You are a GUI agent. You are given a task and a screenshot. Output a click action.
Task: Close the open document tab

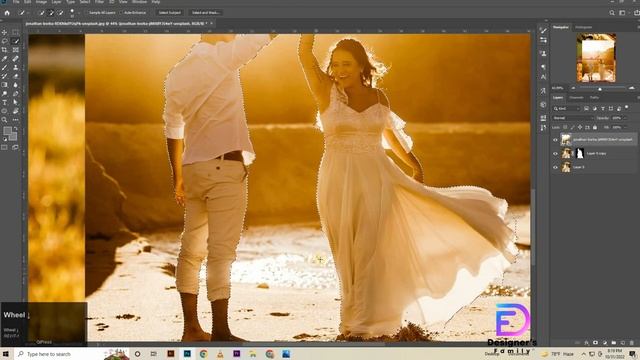click(212, 24)
